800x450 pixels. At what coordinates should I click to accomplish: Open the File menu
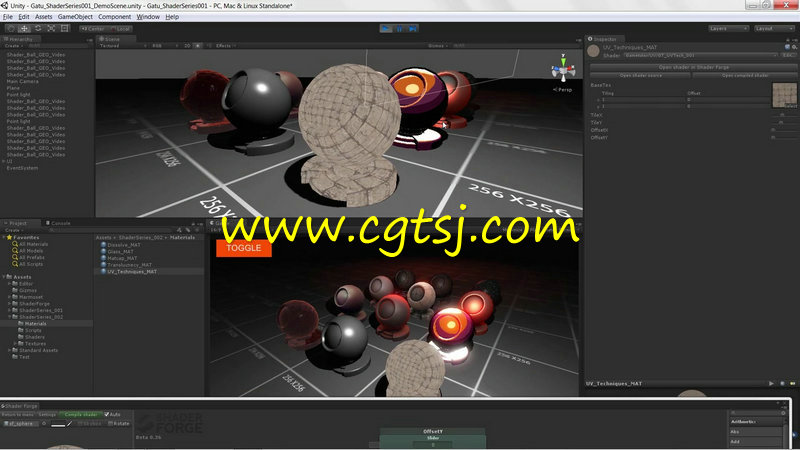(x=8, y=17)
